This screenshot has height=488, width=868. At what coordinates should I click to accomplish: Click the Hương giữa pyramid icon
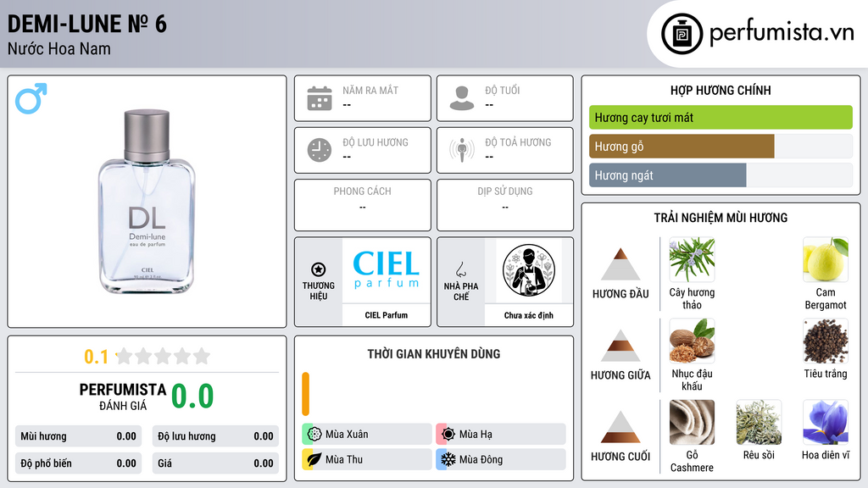tap(620, 346)
